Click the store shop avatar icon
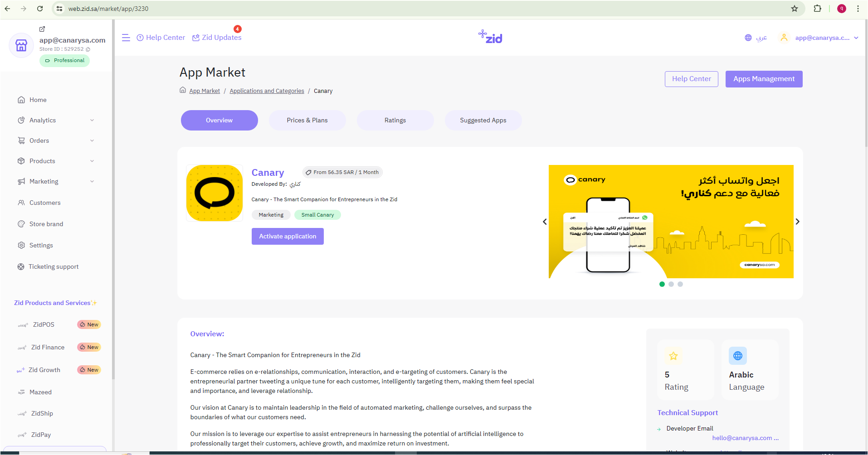Image resolution: width=868 pixels, height=455 pixels. (x=21, y=45)
